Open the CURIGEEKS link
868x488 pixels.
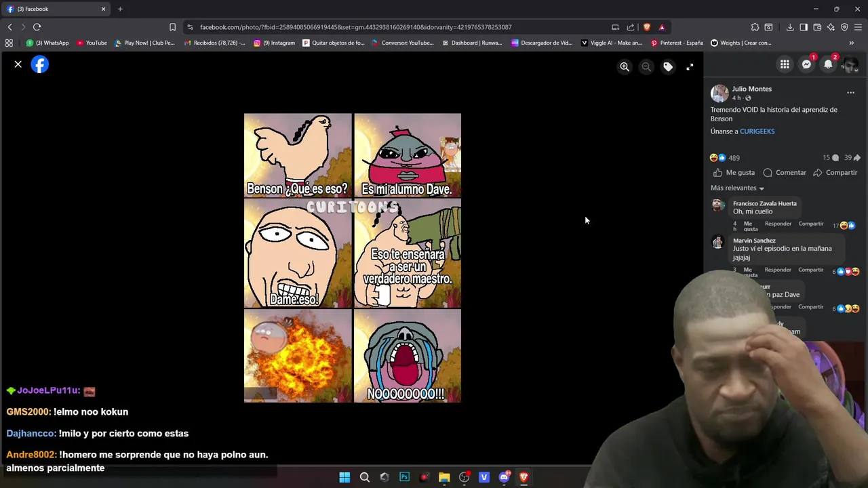(757, 131)
